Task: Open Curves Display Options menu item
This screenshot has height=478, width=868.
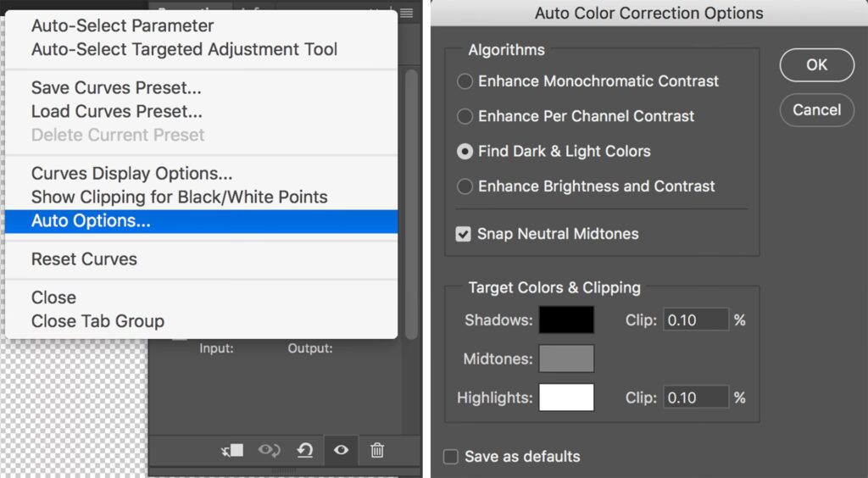Action: click(x=131, y=174)
